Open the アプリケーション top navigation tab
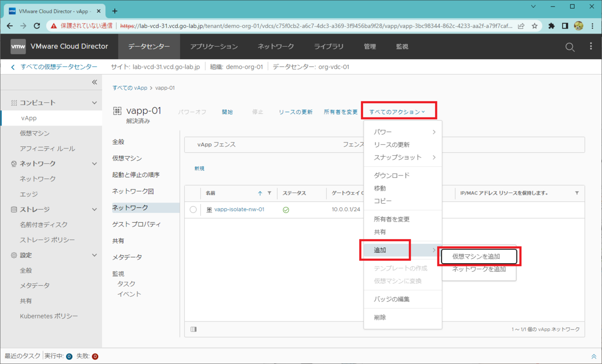The image size is (602, 364). (214, 47)
